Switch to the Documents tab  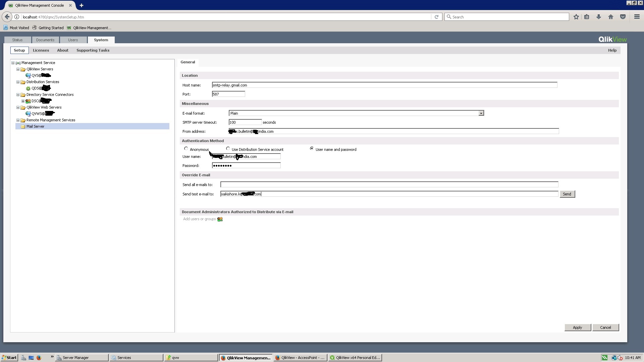45,40
